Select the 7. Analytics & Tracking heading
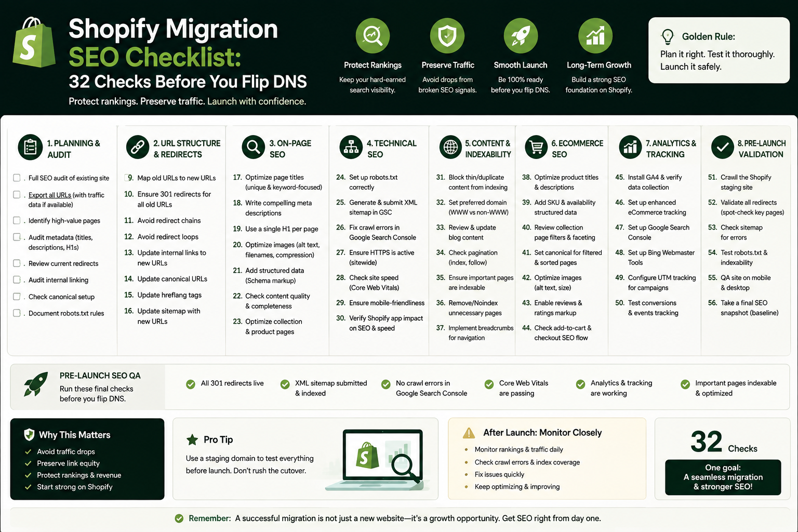Viewport: 798px width, 532px height. [671, 149]
